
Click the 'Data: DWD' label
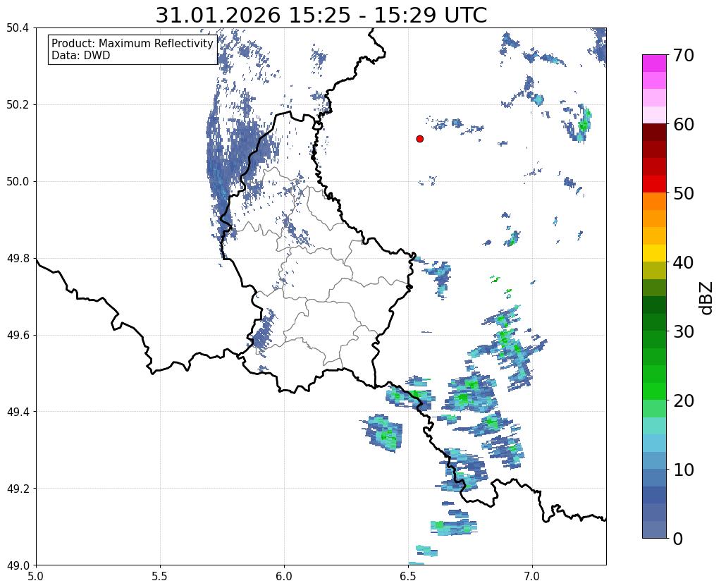tap(81, 56)
